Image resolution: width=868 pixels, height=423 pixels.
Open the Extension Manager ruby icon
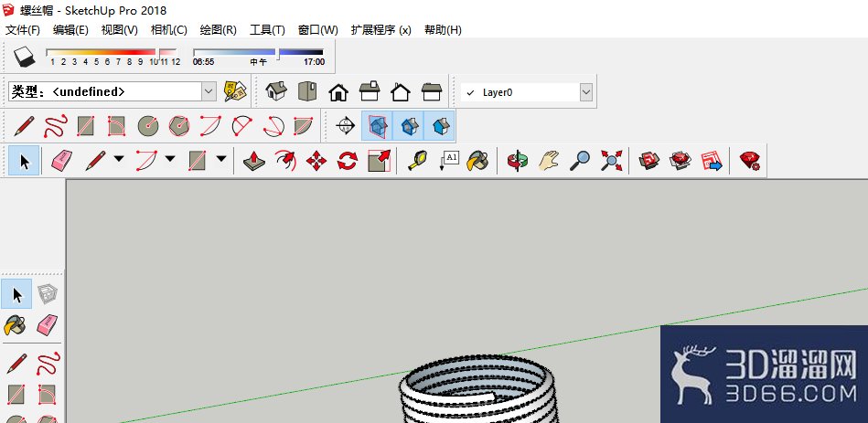pyautogui.click(x=749, y=161)
